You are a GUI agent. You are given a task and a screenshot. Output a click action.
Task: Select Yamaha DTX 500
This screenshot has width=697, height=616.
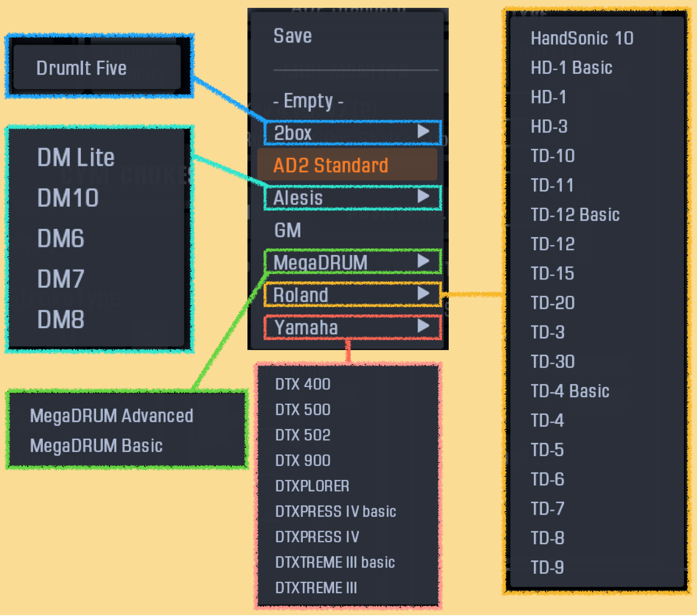pyautogui.click(x=303, y=410)
